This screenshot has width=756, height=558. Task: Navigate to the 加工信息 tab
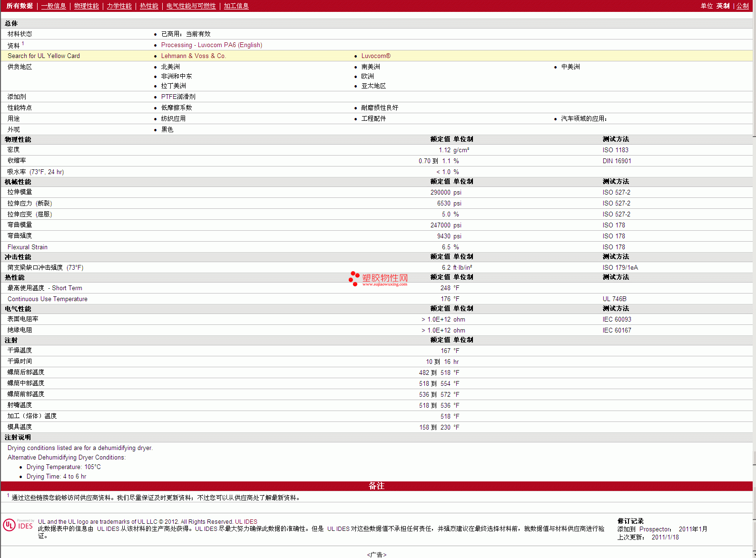(x=236, y=6)
